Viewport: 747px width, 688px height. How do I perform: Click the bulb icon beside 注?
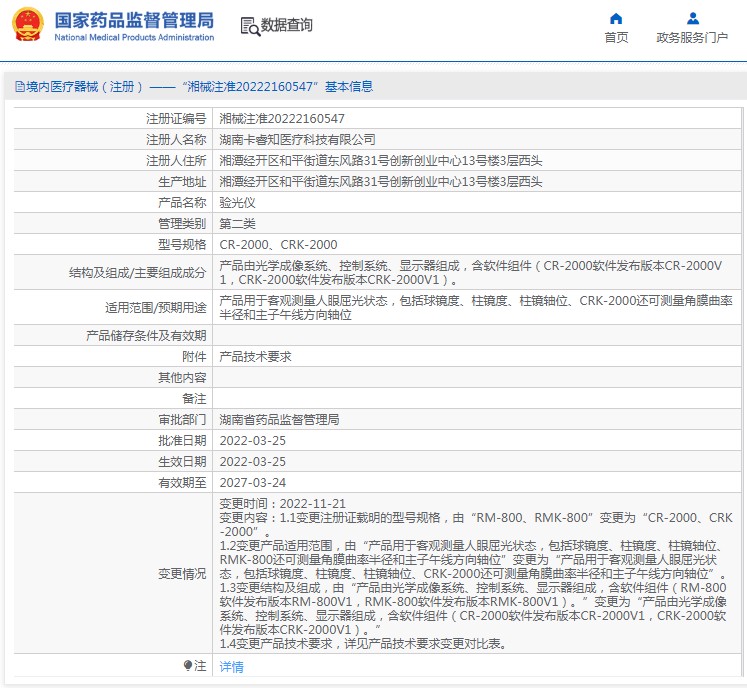click(188, 665)
